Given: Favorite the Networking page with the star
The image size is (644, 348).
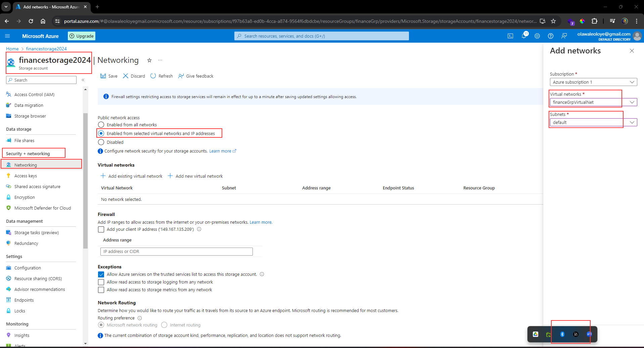Looking at the screenshot, I should 149,60.
